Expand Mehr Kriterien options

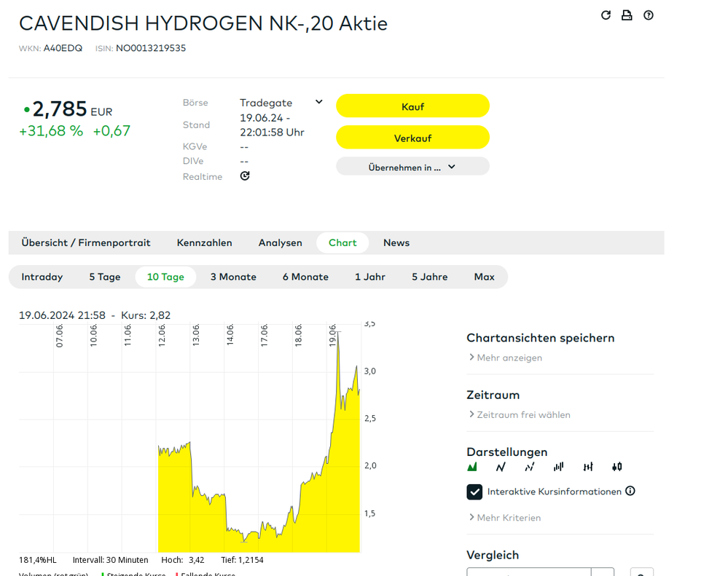(x=505, y=518)
